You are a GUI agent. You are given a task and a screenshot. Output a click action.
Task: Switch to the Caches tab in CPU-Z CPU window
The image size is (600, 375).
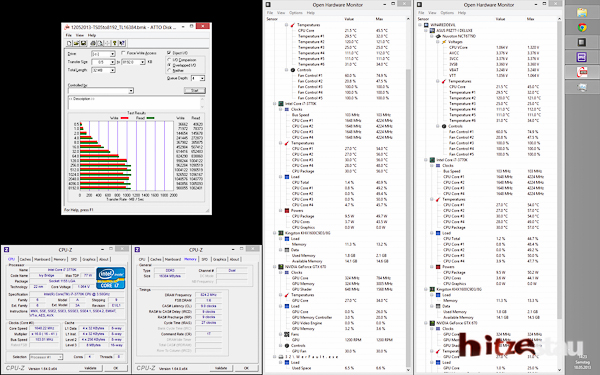coord(25,259)
